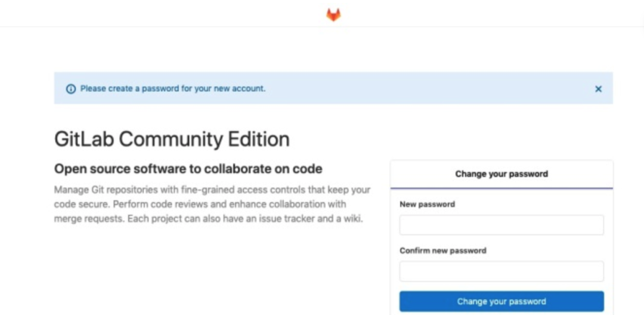The image size is (644, 315).
Task: Click the 'Confirm new password' field label
Action: [x=442, y=251]
